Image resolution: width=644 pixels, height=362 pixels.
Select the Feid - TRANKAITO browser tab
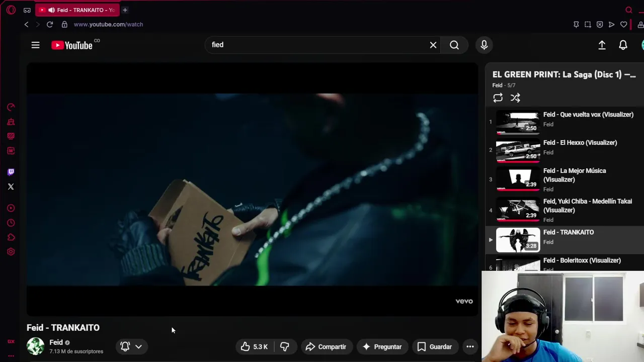pyautogui.click(x=77, y=10)
